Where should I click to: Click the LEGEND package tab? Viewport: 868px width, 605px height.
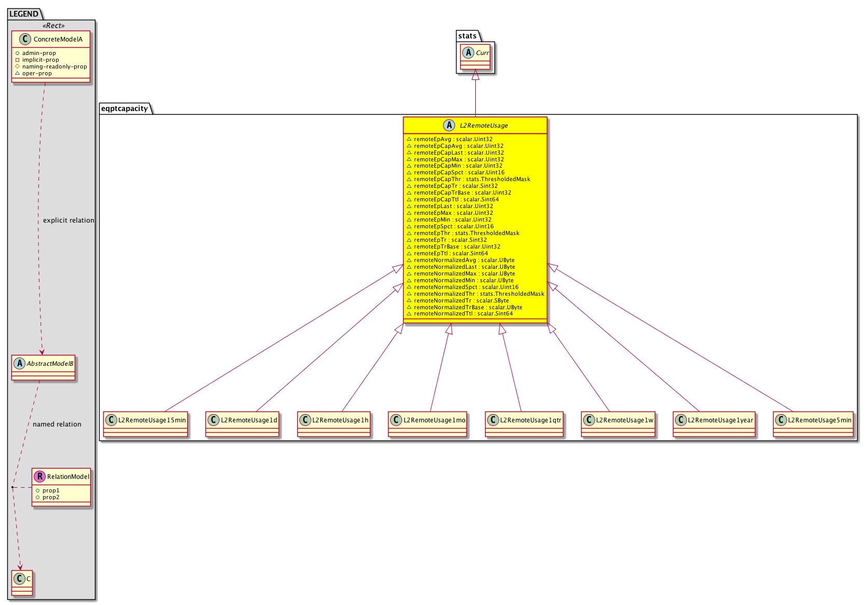click(x=24, y=14)
